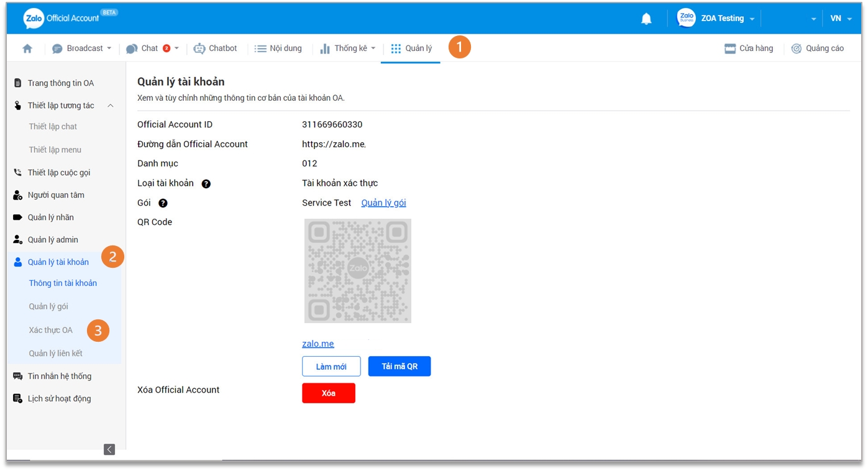This screenshot has height=471, width=868.
Task: Open the Quản lý gói link
Action: [x=383, y=203]
